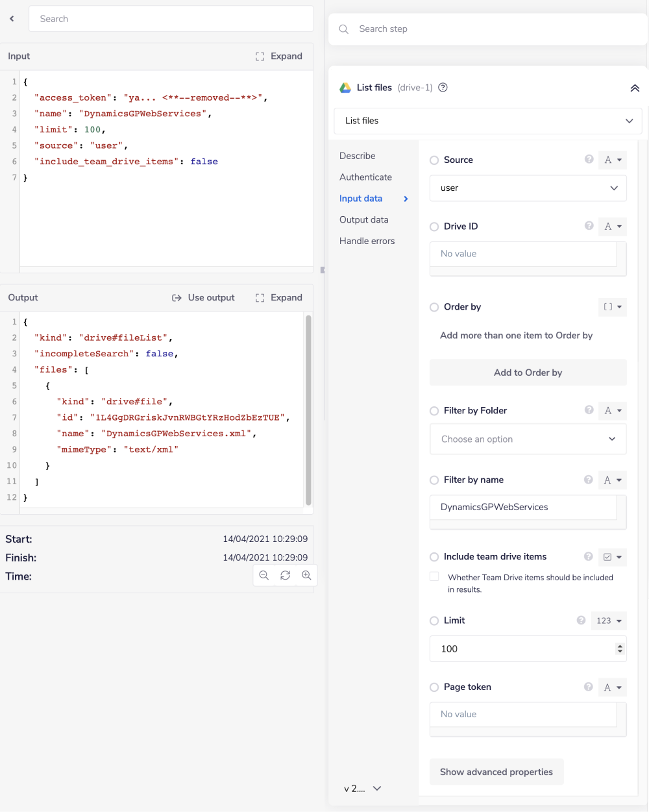
Task: Open the Source field help icon
Action: 589,160
